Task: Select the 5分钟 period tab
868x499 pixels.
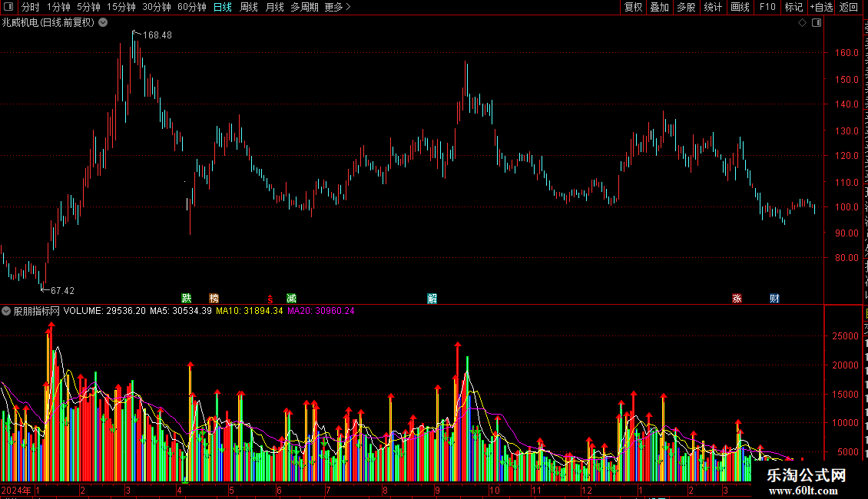Action: pos(88,7)
